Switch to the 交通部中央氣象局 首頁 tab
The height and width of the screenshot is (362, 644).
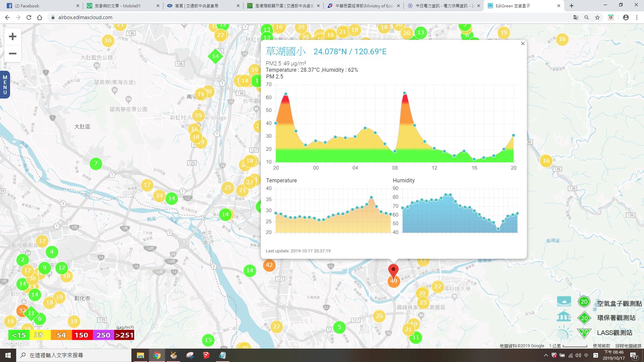click(203, 6)
